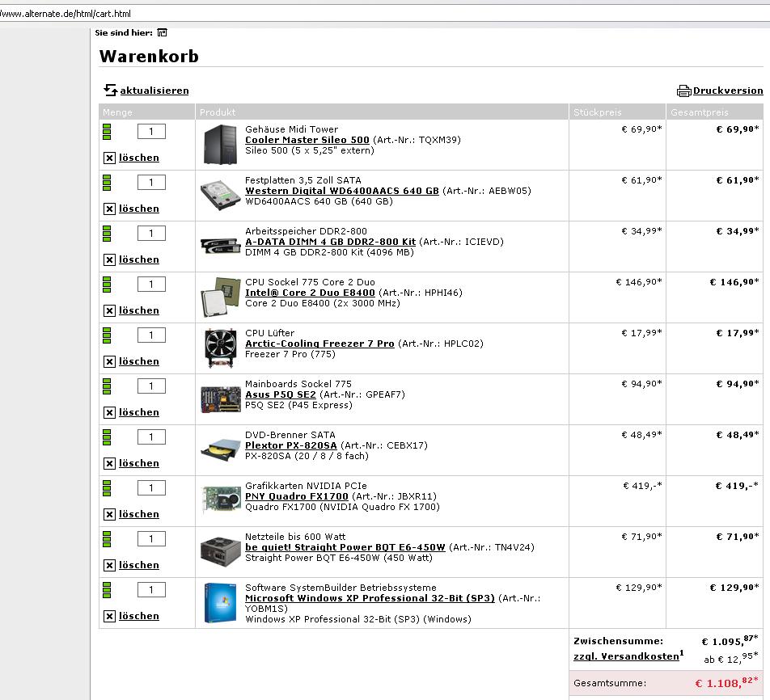Click the printer icon beside Druckversion

tap(683, 91)
